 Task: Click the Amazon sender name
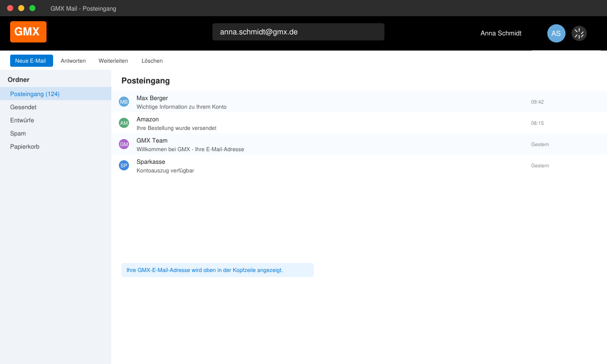click(148, 119)
